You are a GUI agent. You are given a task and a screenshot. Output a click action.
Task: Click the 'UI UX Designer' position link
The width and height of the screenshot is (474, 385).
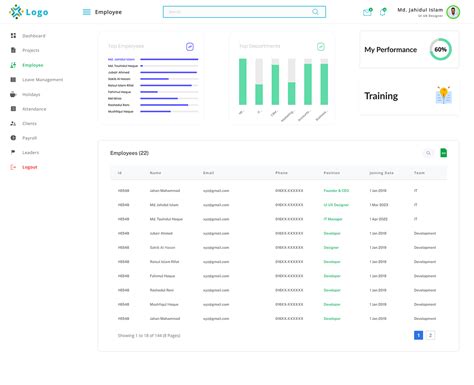[x=336, y=205]
